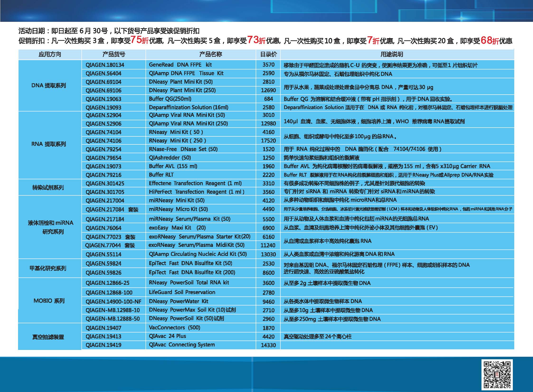
Task: Select the 目录价 column header
Action: [x=269, y=54]
